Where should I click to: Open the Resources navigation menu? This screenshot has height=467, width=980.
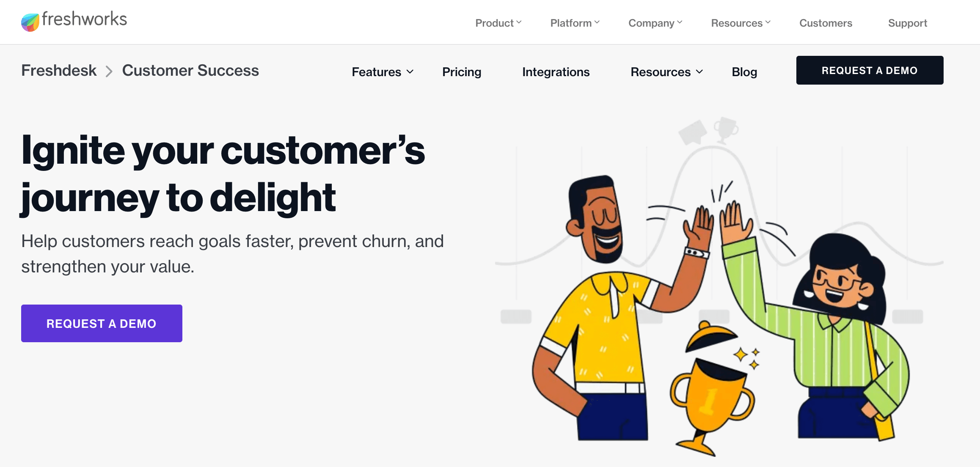(x=739, y=22)
